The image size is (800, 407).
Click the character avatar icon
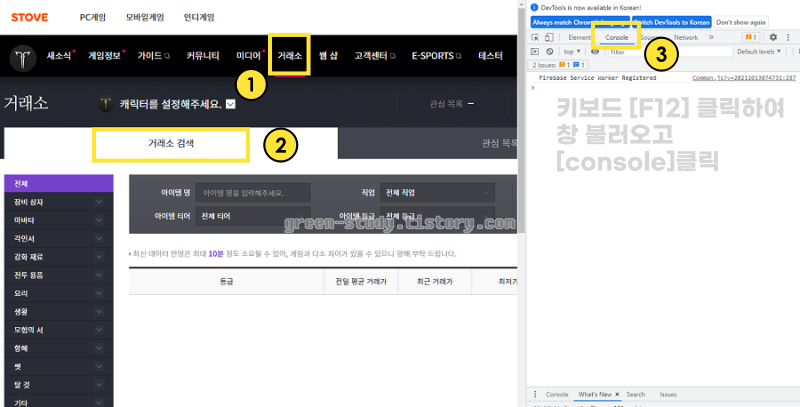(106, 104)
